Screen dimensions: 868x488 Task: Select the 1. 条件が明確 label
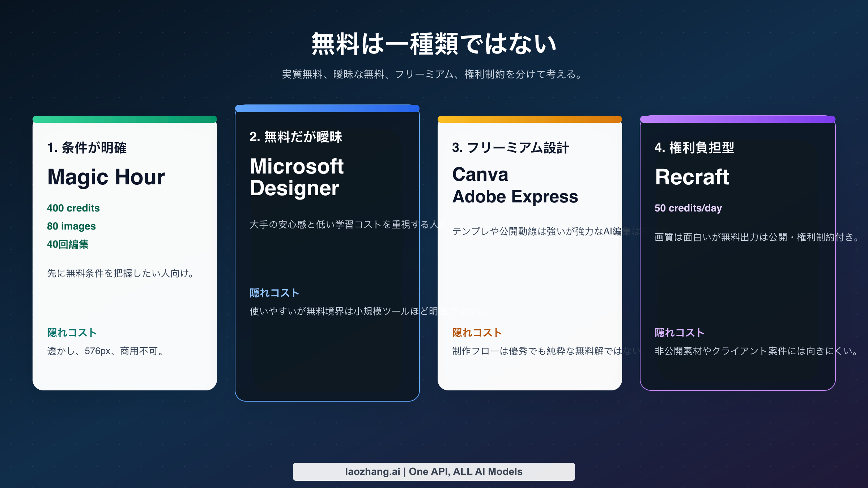tap(88, 147)
